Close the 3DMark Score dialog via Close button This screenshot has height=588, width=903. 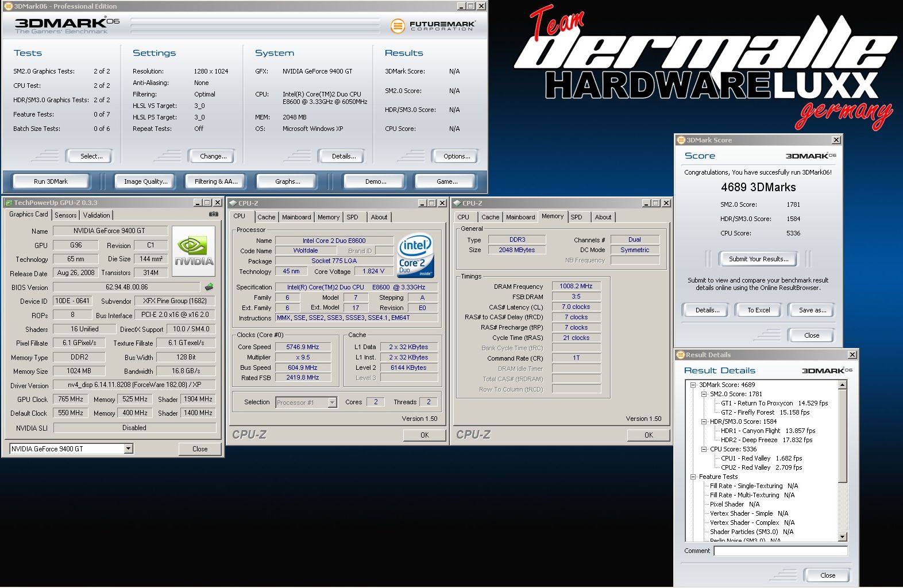click(812, 335)
